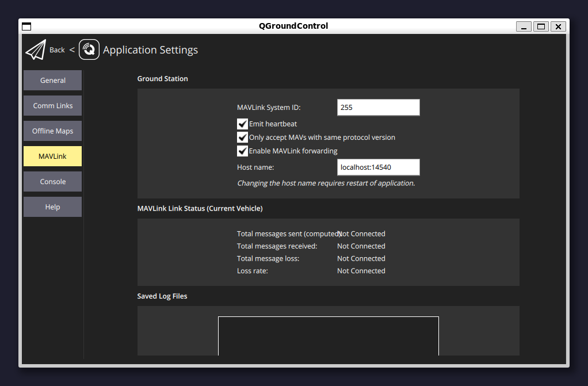Minimize the QGroundControl window
Image resolution: width=588 pixels, height=386 pixels.
click(x=524, y=26)
